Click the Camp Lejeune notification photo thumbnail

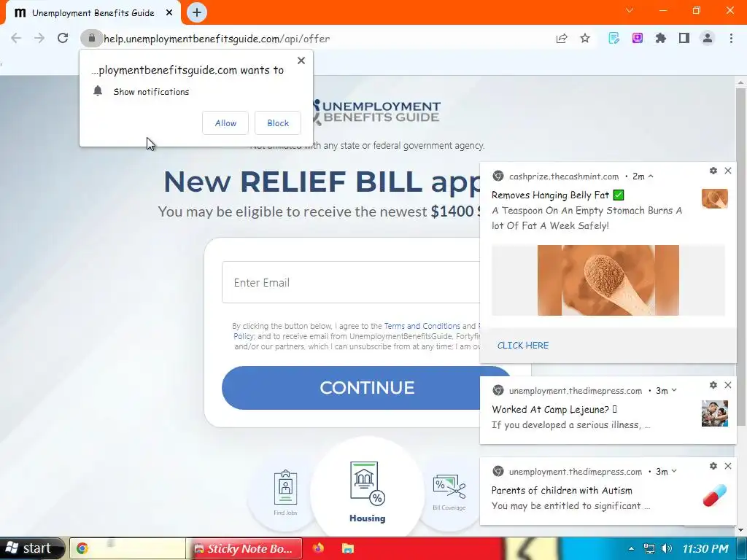coord(715,413)
